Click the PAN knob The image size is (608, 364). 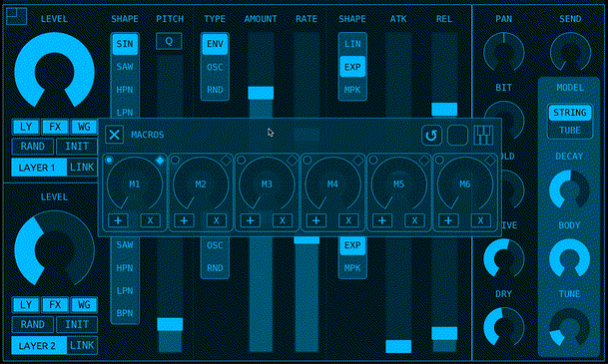point(504,52)
